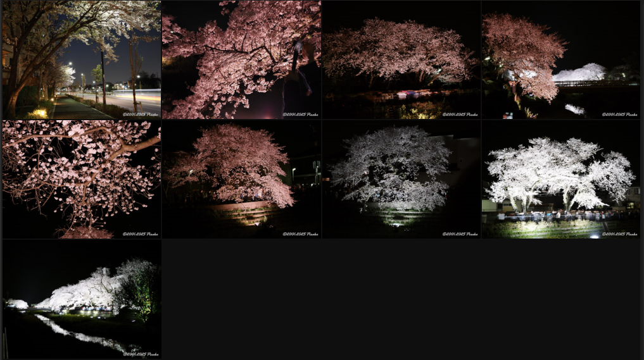Click the watermark on the distant bridge photo

click(620, 115)
